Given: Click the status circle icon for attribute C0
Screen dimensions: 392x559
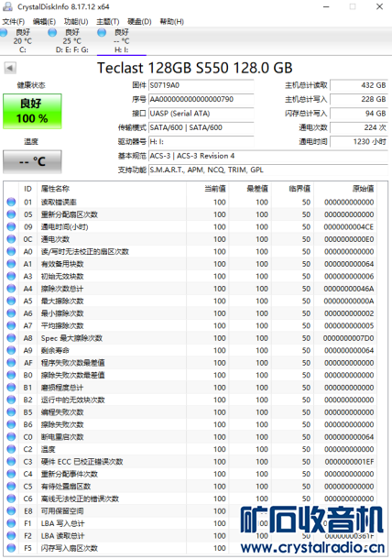Looking at the screenshot, I should tap(11, 437).
